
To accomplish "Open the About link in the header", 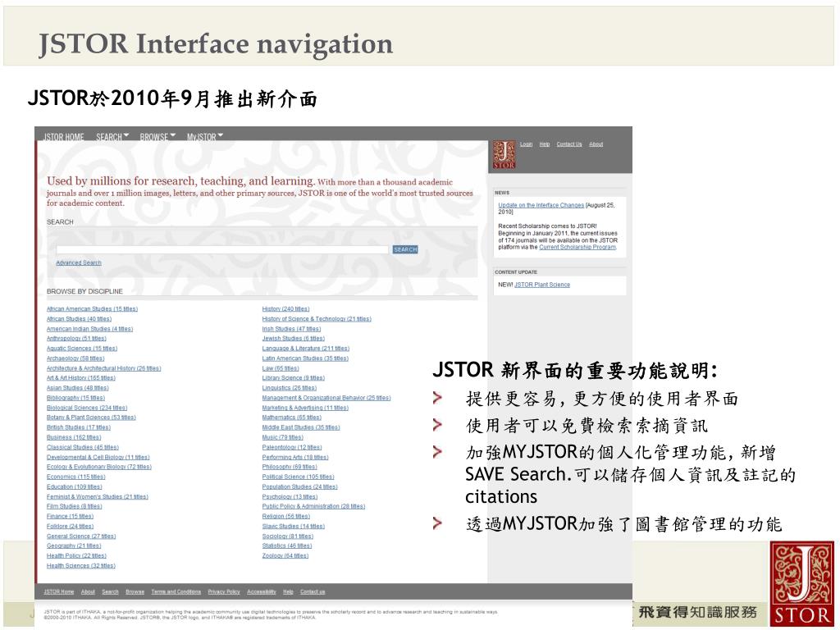I will (x=596, y=144).
